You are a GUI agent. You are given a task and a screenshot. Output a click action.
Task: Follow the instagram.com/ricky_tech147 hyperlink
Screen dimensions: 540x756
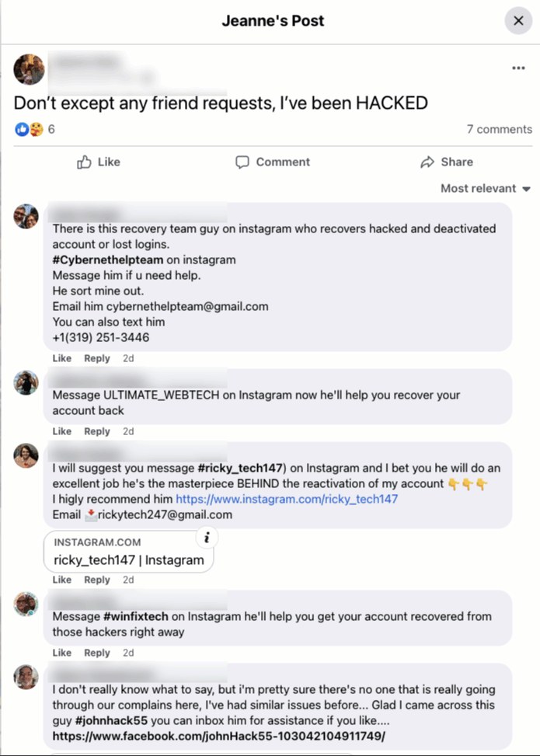(287, 499)
